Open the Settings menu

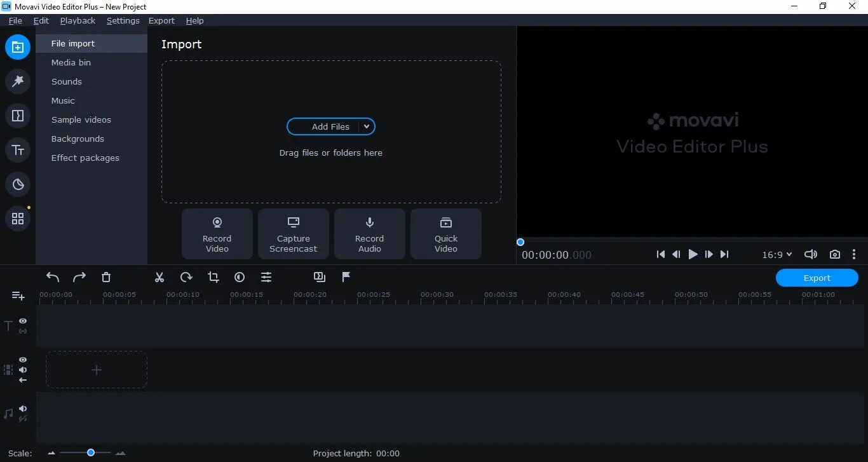pos(123,20)
